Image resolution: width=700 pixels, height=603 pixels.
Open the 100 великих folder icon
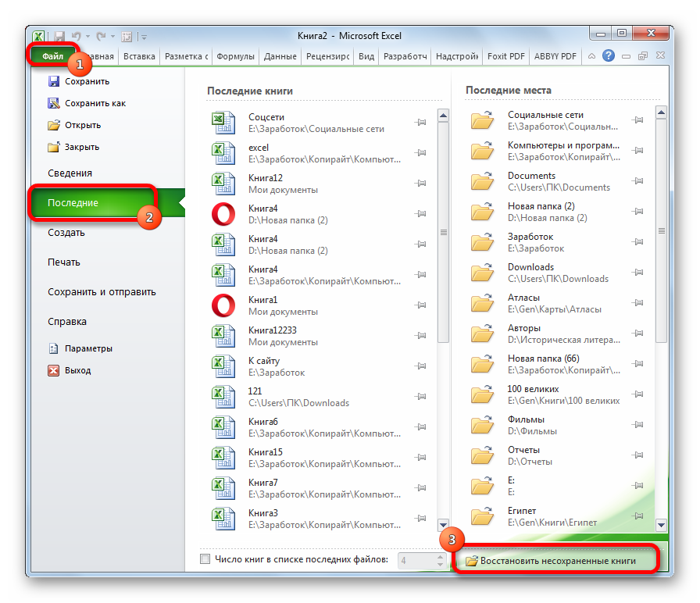482,394
